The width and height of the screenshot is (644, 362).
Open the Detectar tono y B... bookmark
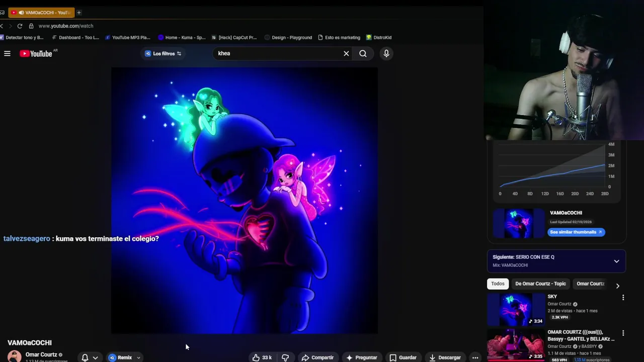coord(22,38)
